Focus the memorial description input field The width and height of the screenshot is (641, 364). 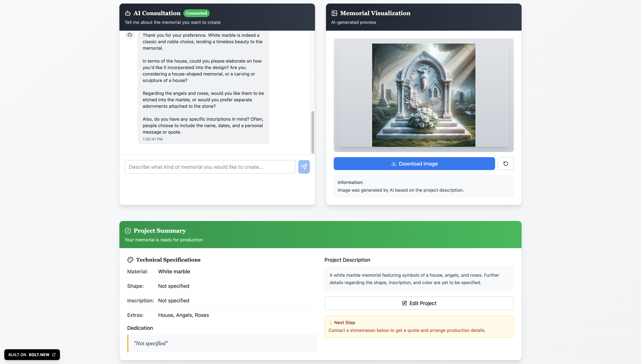(x=210, y=167)
